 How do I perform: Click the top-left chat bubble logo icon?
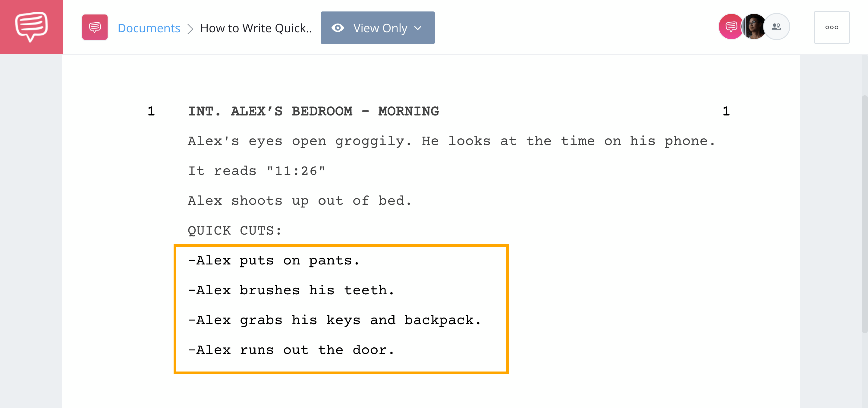tap(31, 27)
